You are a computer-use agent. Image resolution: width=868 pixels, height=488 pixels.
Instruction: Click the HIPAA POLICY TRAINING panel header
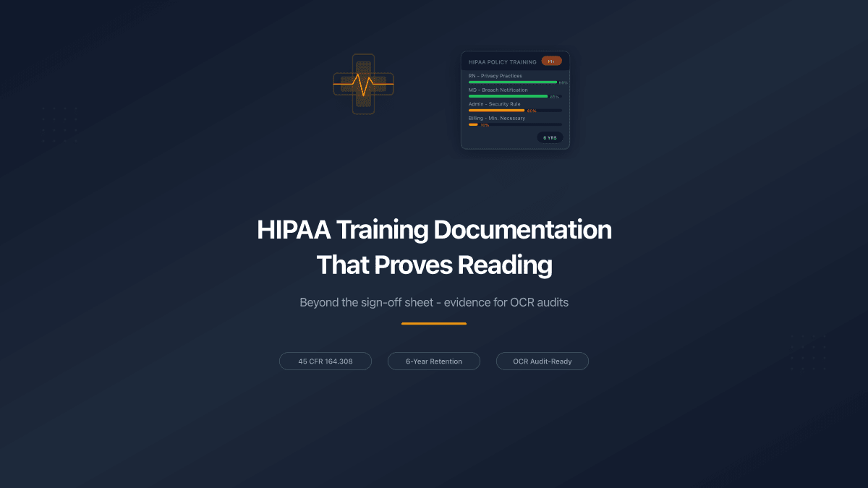pos(504,61)
